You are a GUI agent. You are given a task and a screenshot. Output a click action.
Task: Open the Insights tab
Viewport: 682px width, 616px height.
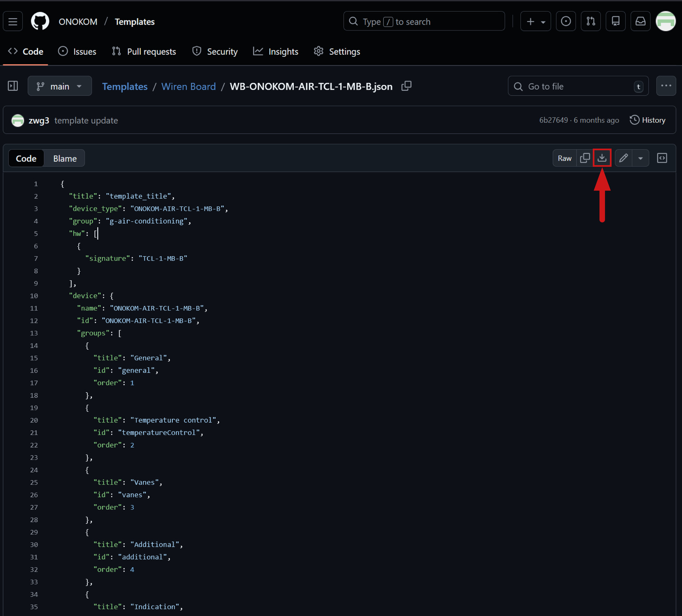(x=276, y=51)
